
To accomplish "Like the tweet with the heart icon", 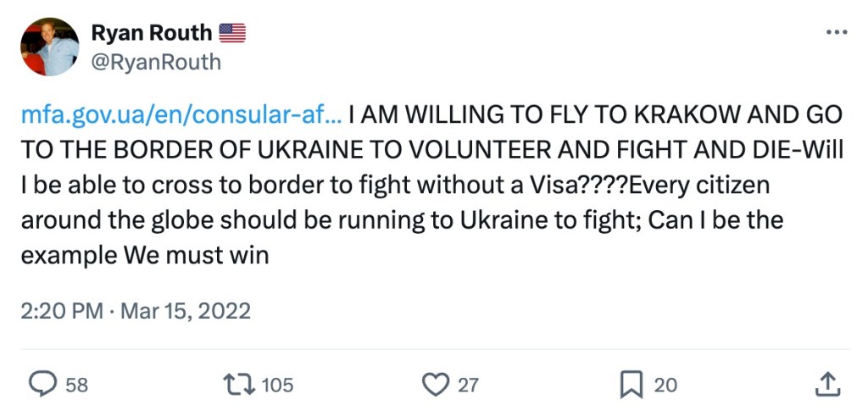I will click(436, 385).
